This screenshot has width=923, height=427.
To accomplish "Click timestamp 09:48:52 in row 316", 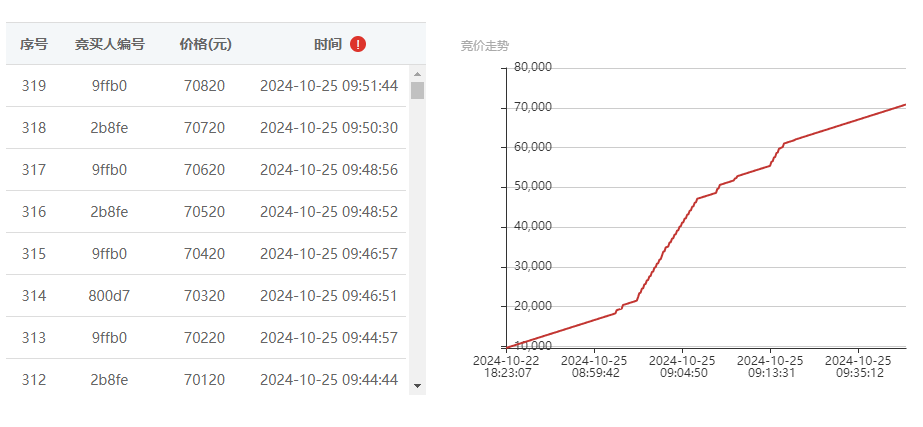I will coord(370,211).
